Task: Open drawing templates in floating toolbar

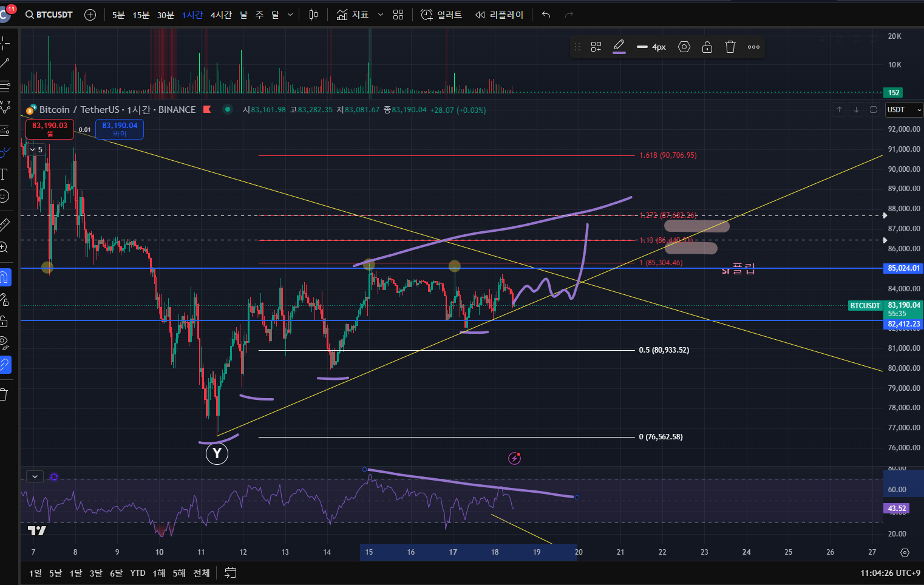Action: [x=596, y=47]
